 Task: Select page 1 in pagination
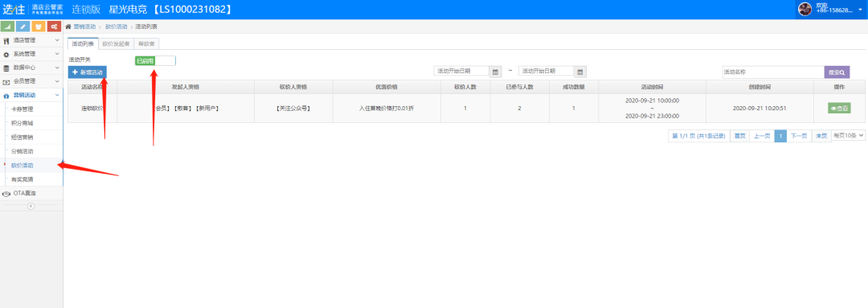pyautogui.click(x=780, y=136)
